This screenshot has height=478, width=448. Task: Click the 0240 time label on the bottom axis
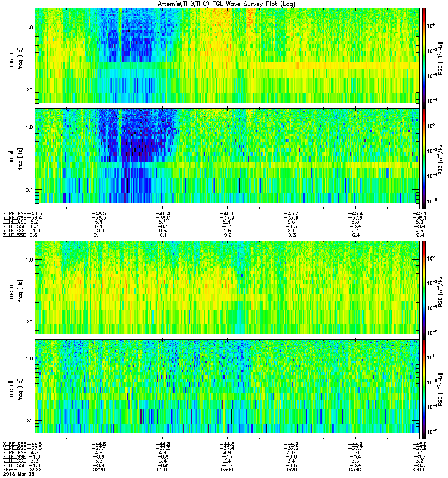click(162, 470)
